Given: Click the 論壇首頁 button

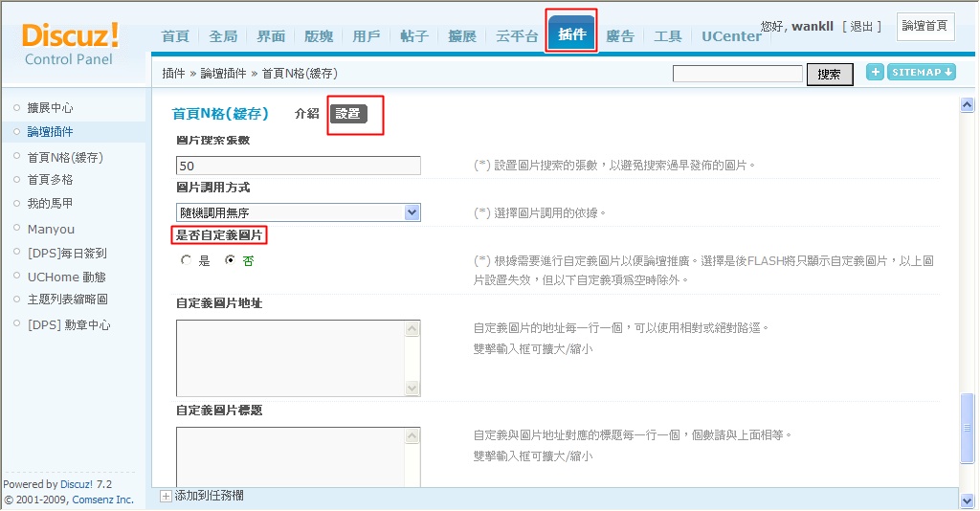Looking at the screenshot, I should point(925,26).
